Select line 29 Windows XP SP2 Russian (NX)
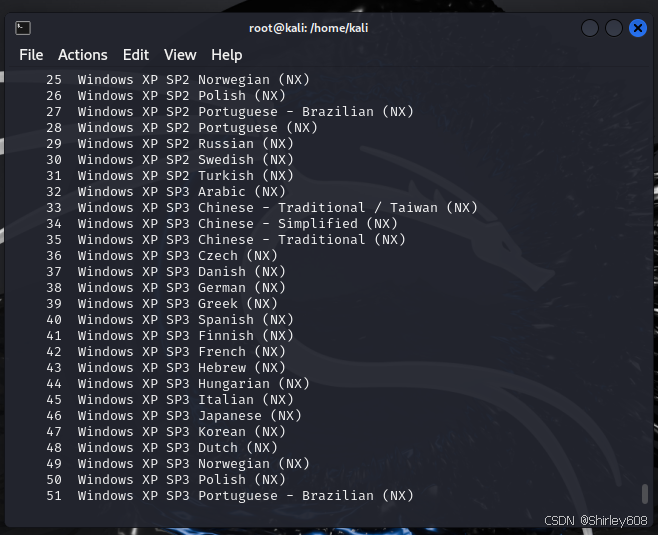 pyautogui.click(x=170, y=144)
